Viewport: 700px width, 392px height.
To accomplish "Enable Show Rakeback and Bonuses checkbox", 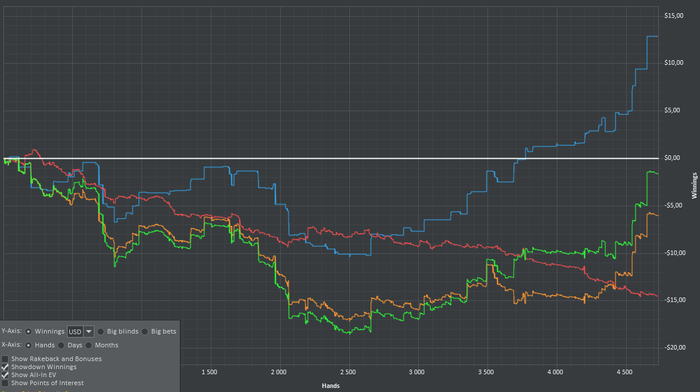I will [5, 359].
